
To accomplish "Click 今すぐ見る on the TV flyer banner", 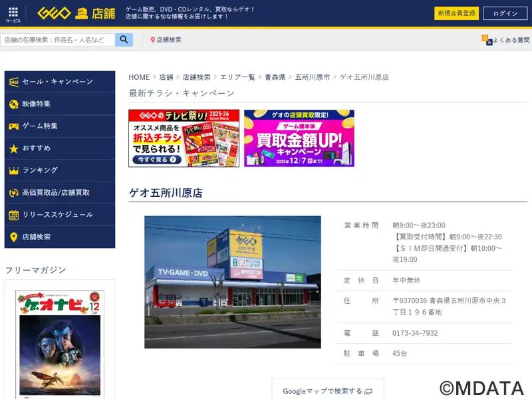I will [x=157, y=160].
